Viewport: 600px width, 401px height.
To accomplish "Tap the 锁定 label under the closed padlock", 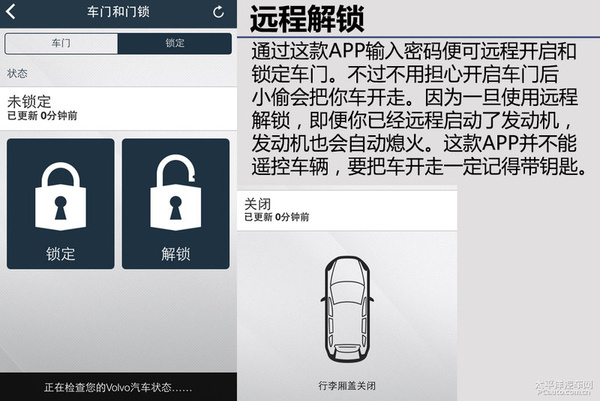I will (x=60, y=254).
